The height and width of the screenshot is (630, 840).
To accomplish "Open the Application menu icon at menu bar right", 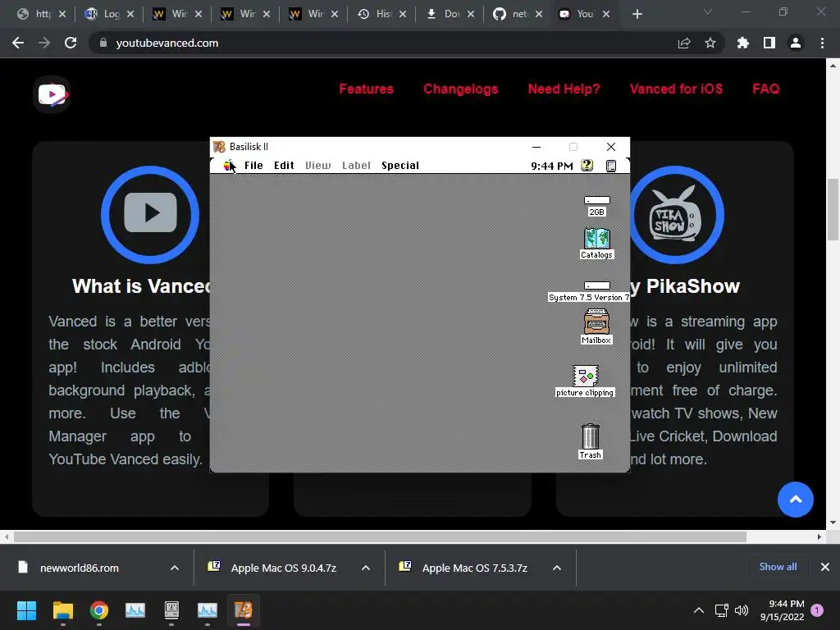I will 610,166.
